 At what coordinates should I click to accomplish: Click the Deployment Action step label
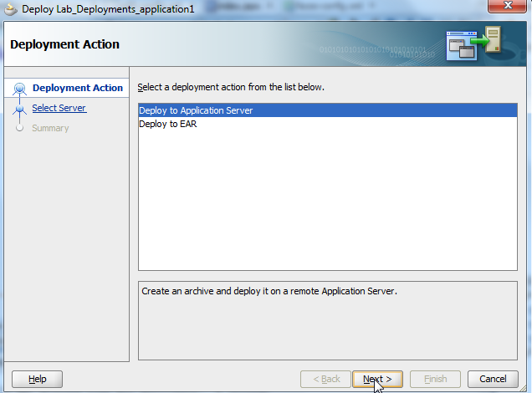click(x=77, y=88)
